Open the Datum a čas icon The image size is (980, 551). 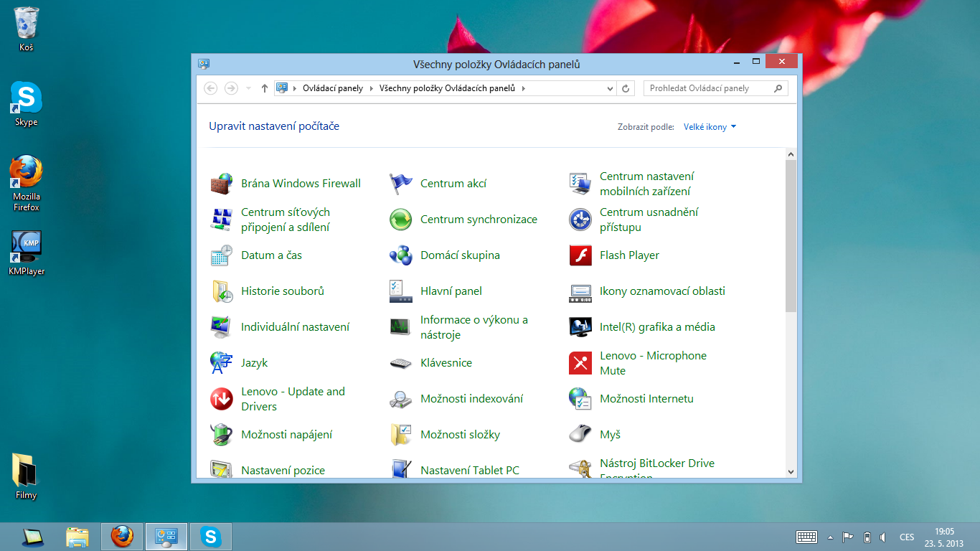[222, 255]
